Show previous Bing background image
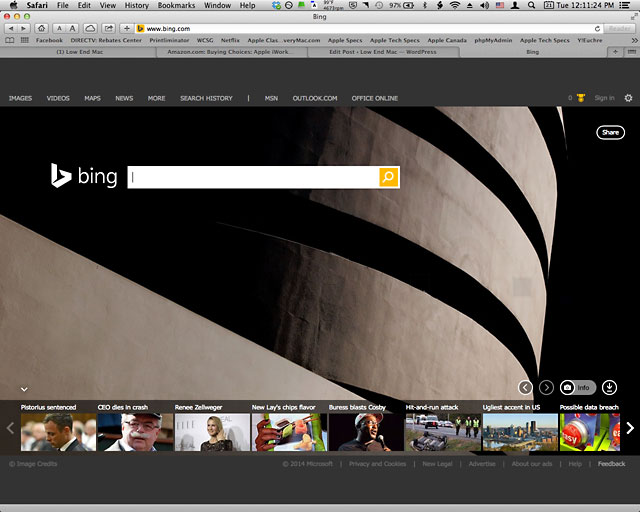The width and height of the screenshot is (640, 512). click(x=525, y=387)
